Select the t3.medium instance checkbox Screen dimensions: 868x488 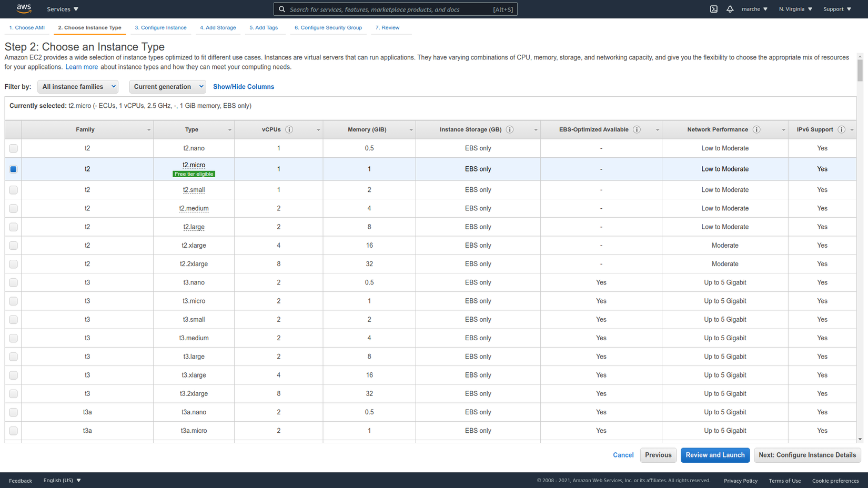[x=13, y=338]
